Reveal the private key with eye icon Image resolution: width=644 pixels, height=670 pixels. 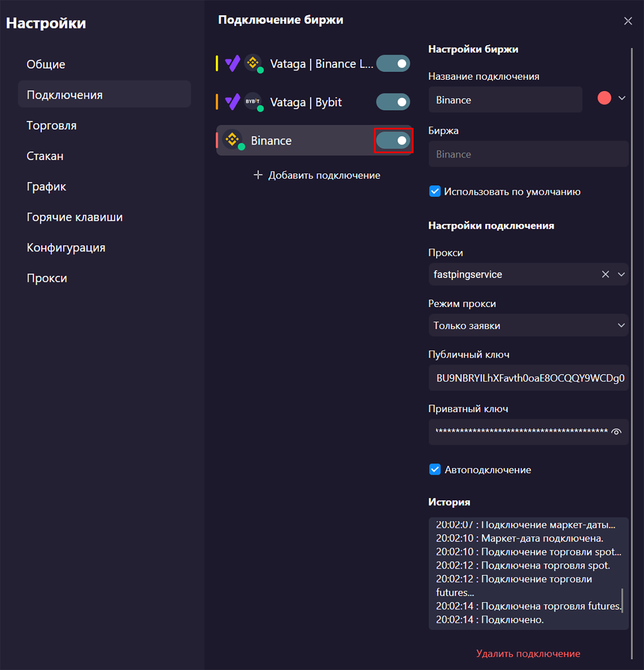coord(616,431)
